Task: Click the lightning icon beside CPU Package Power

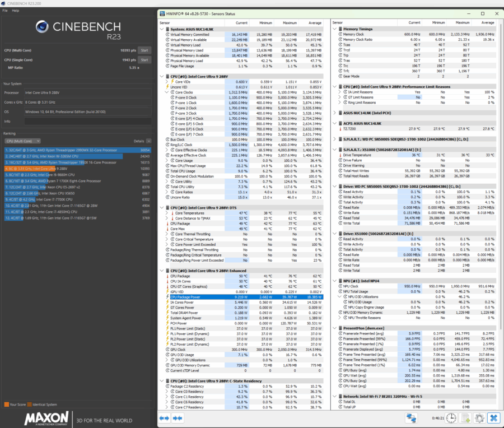Action: pos(167,297)
